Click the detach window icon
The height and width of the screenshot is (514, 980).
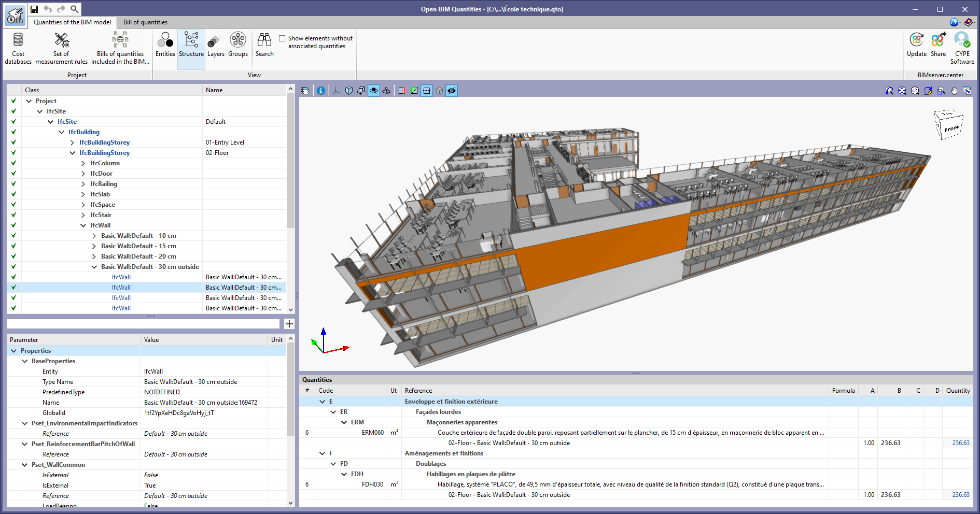coord(967,91)
